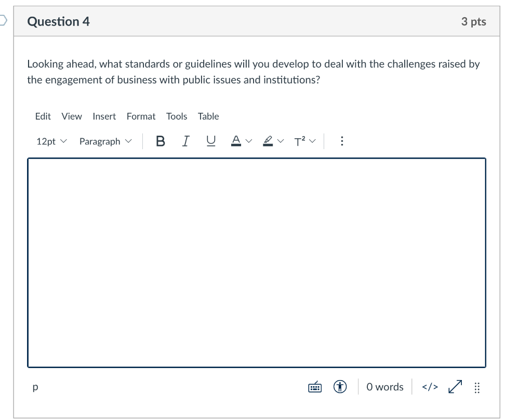532x419 pixels.
Task: Select the p element path indicator
Action: [x=34, y=387]
